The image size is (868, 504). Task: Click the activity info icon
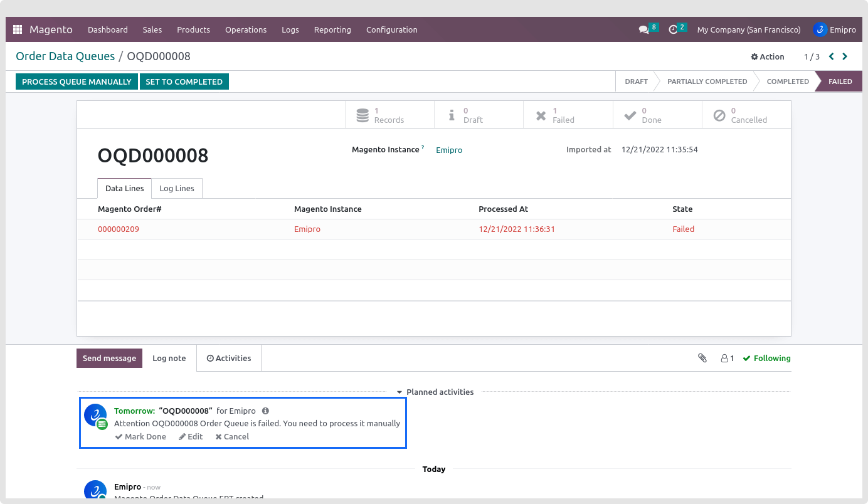(x=265, y=411)
